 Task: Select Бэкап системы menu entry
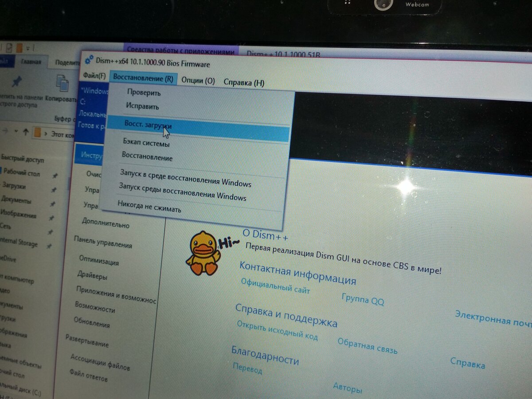click(146, 144)
